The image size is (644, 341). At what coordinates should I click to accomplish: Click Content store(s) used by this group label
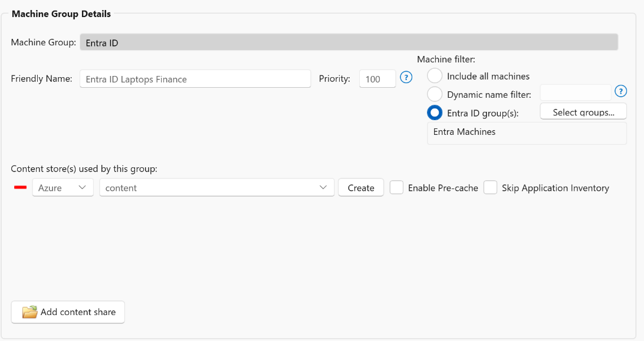(x=84, y=168)
